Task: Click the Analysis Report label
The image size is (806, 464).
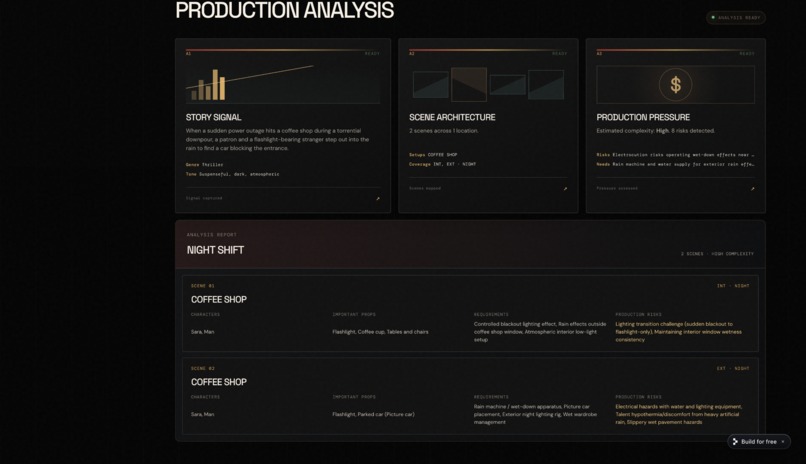Action: pos(211,235)
